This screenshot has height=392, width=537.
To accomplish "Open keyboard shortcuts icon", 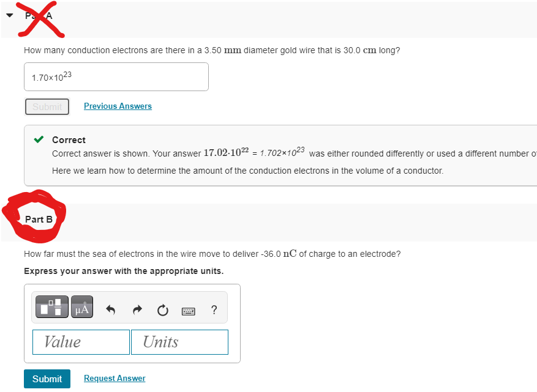I will [189, 311].
